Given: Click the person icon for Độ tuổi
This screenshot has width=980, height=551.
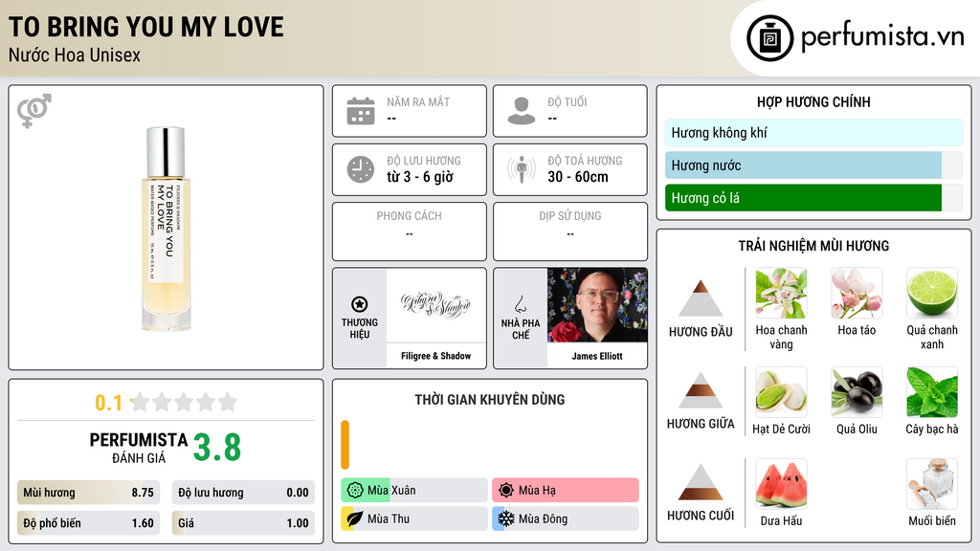Looking at the screenshot, I should pos(522,111).
